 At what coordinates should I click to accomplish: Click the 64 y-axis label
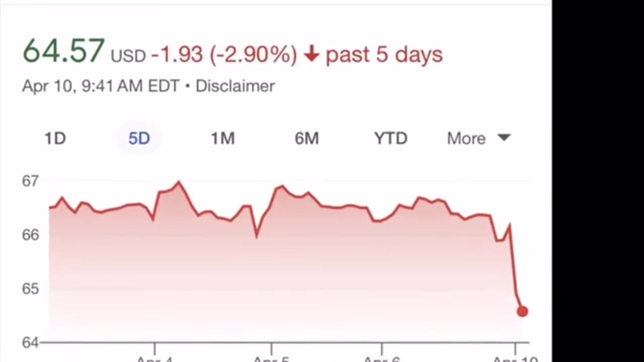(x=30, y=342)
